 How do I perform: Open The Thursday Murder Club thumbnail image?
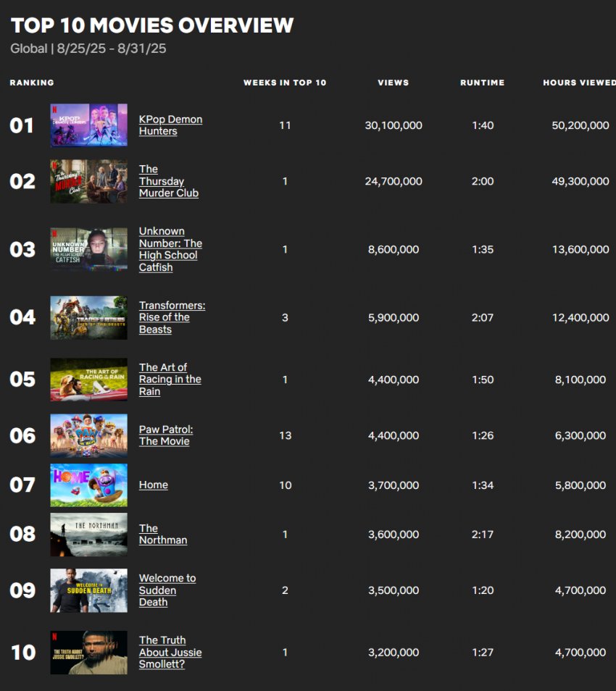(x=88, y=181)
